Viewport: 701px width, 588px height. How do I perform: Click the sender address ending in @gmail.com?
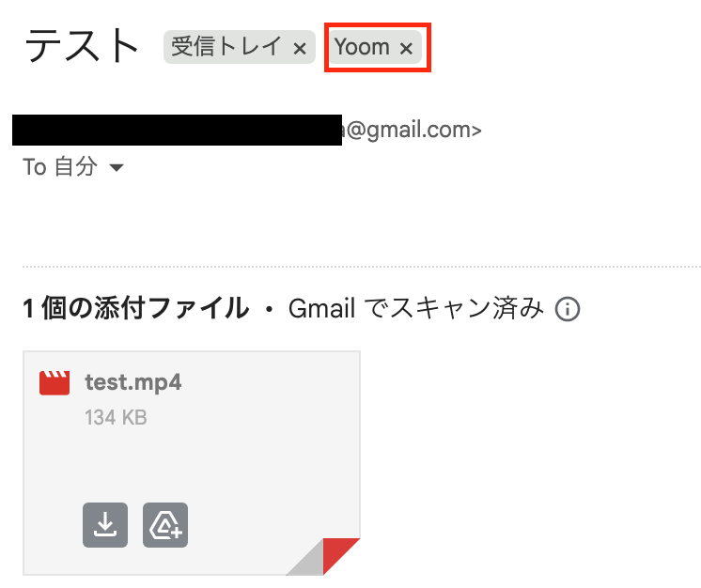click(x=410, y=130)
